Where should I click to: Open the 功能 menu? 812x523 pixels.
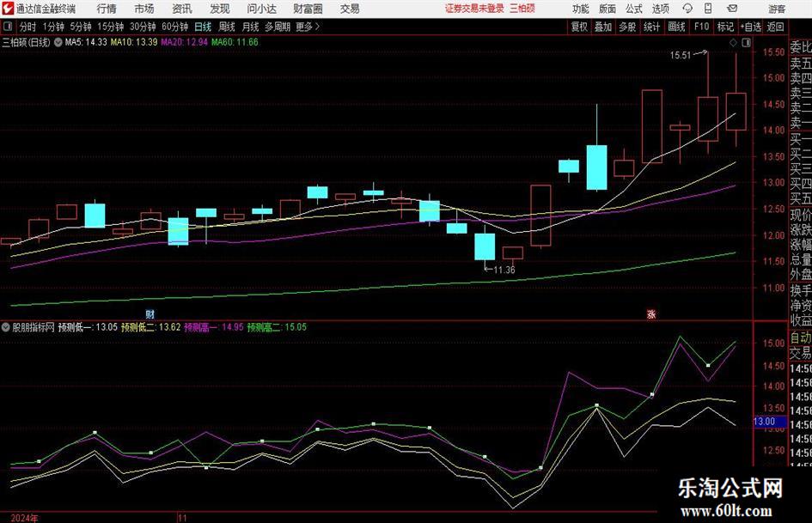pos(581,9)
